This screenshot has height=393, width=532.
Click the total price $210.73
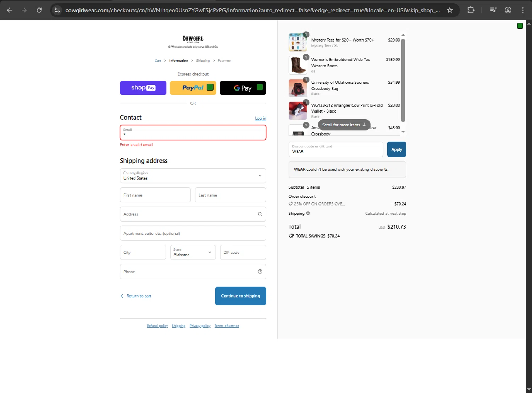397,227
